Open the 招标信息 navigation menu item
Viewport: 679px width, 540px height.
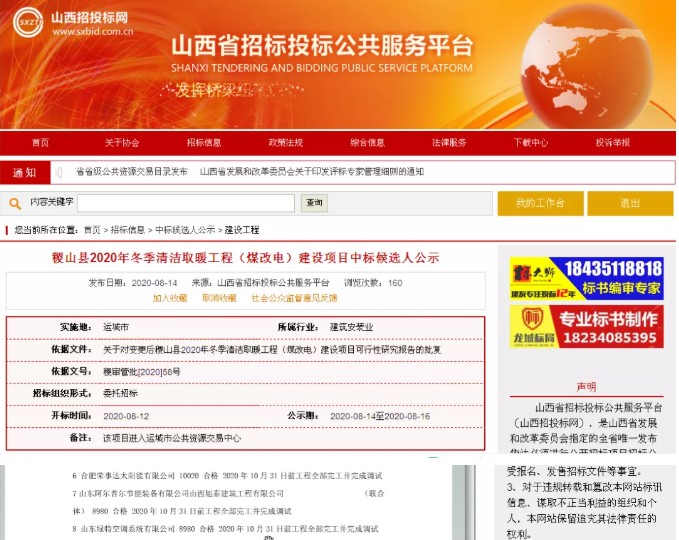click(x=204, y=143)
